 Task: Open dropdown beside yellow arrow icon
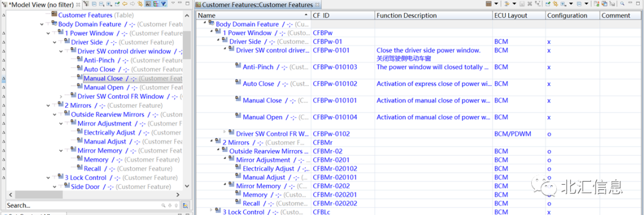514,4
